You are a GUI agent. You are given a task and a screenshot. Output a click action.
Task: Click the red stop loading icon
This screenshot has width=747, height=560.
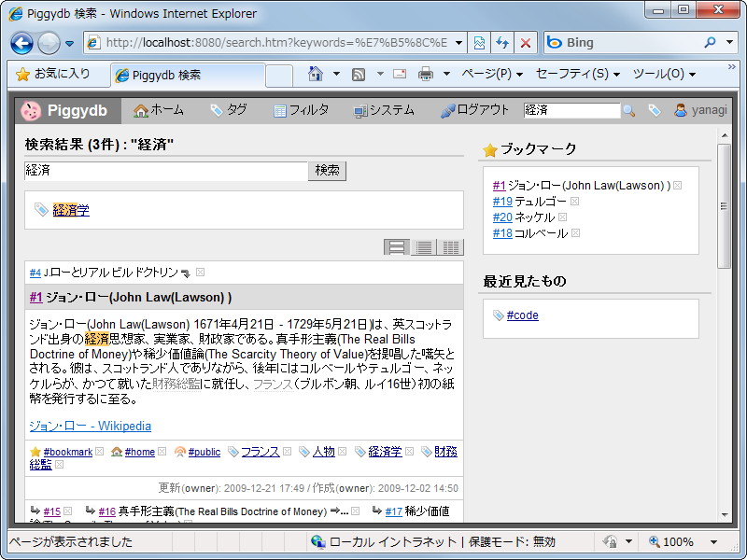click(x=526, y=43)
